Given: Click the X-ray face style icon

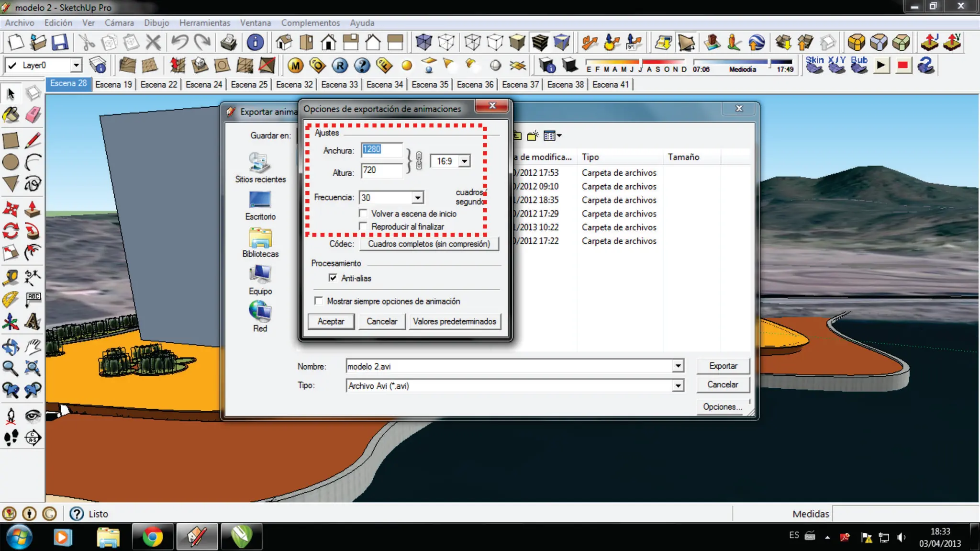Looking at the screenshot, I should [x=424, y=43].
